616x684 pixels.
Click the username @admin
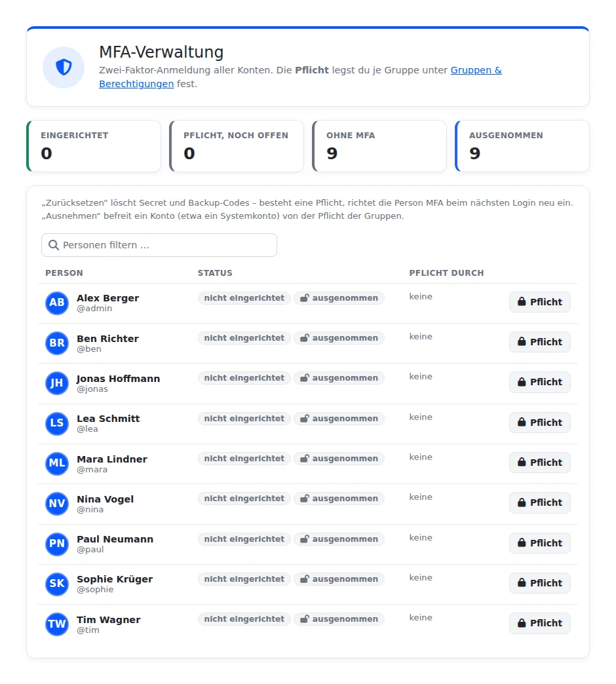[94, 309]
